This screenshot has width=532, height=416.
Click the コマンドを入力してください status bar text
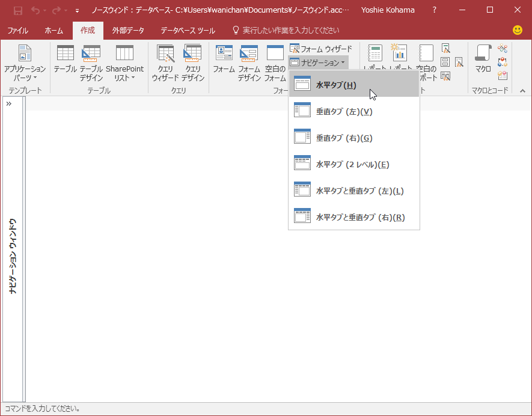click(x=42, y=409)
